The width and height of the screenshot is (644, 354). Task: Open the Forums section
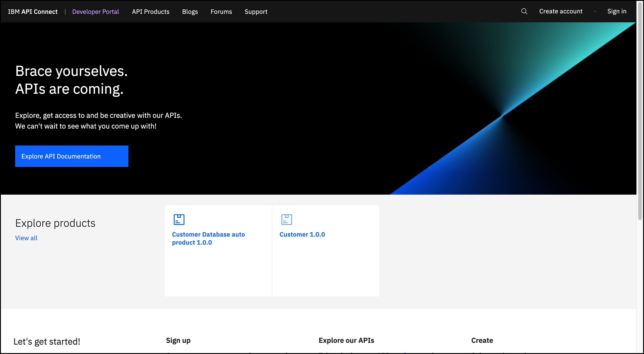click(221, 12)
